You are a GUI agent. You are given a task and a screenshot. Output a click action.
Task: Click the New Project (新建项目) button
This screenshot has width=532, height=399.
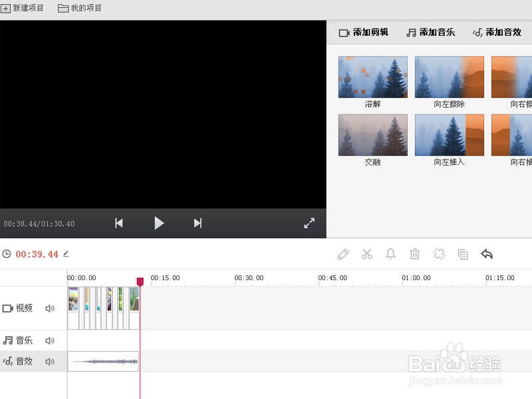click(23, 8)
